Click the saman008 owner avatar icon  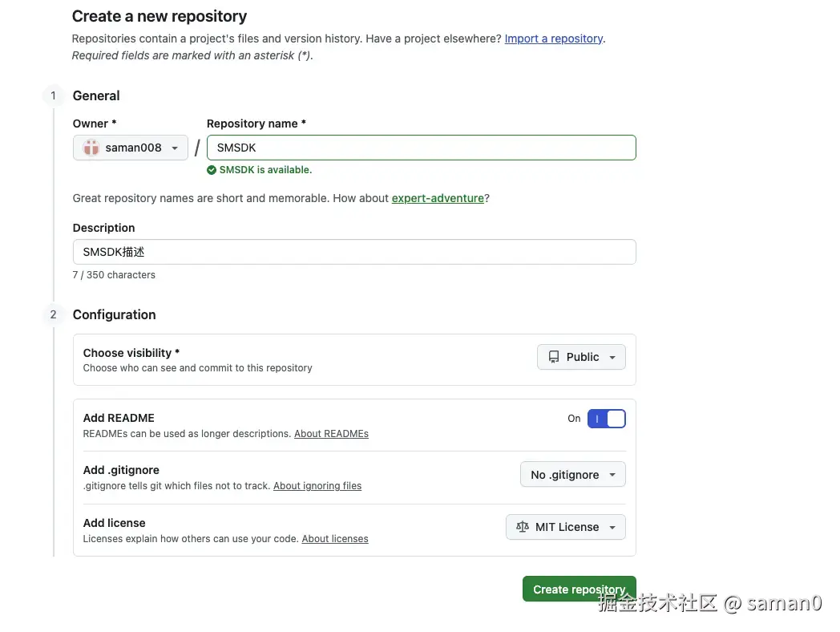[x=91, y=148]
